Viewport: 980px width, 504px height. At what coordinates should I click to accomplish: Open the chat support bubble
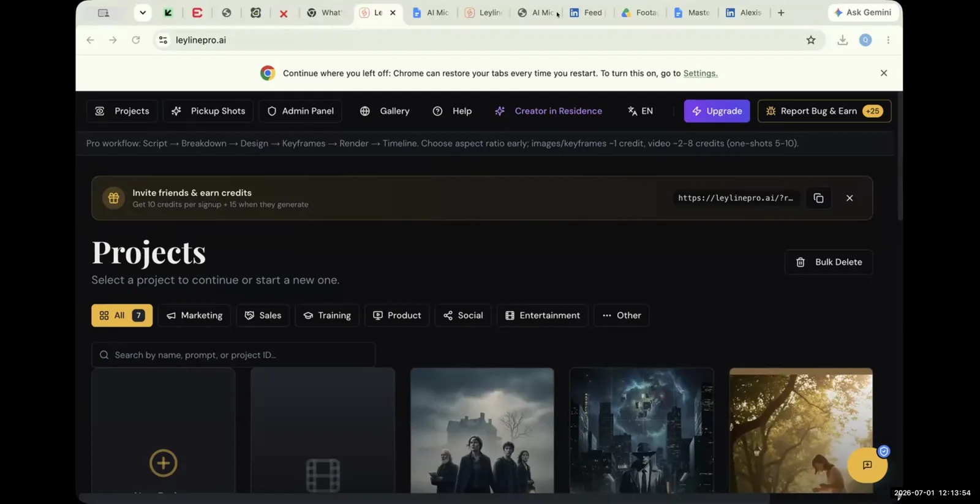[867, 465]
